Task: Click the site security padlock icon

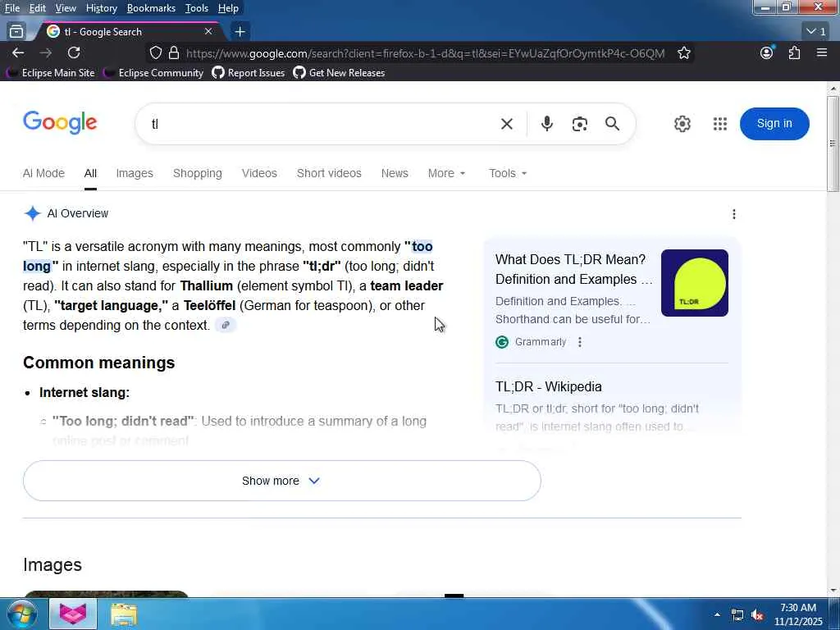Action: coord(174,52)
